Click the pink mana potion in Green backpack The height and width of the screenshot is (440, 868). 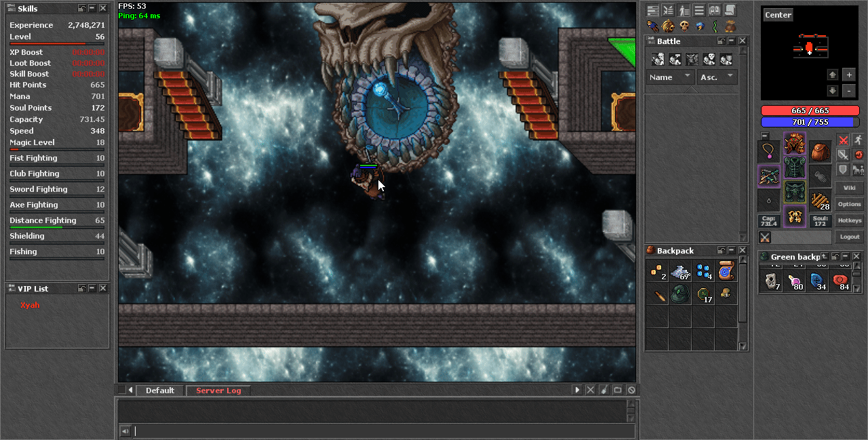[x=793, y=281]
